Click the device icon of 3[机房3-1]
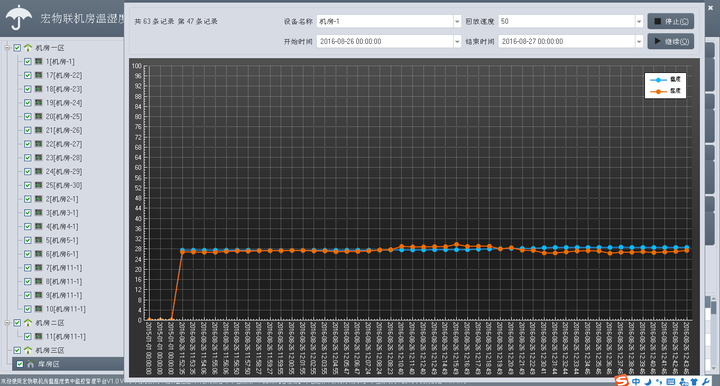Viewport: 720px width, 386px height. pos(39,213)
